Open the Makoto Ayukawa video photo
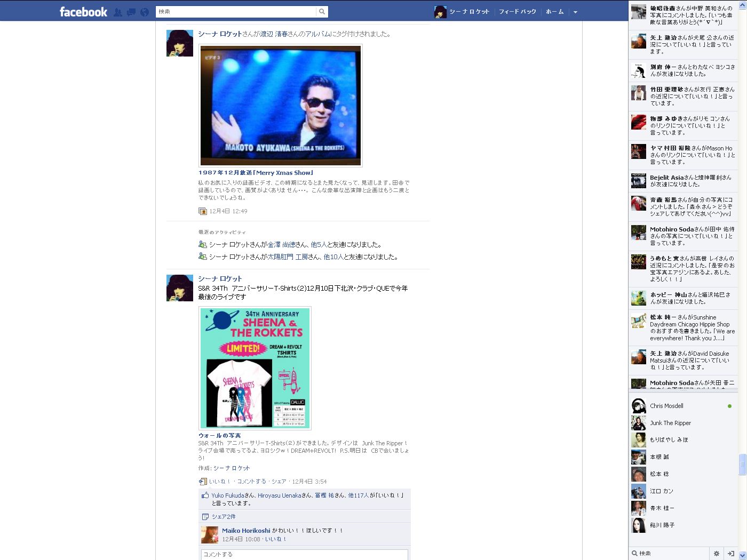Screen dimensions: 747x560 281,106
